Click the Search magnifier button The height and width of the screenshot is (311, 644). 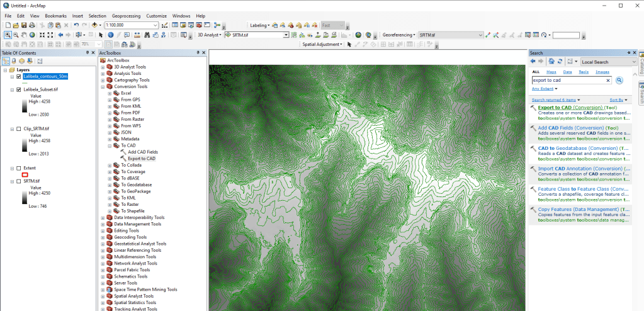coord(619,81)
